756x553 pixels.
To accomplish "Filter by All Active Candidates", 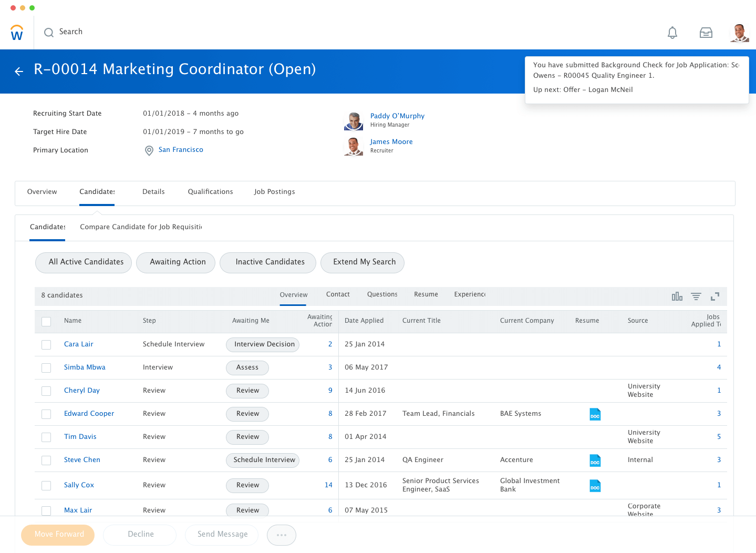I will click(84, 263).
